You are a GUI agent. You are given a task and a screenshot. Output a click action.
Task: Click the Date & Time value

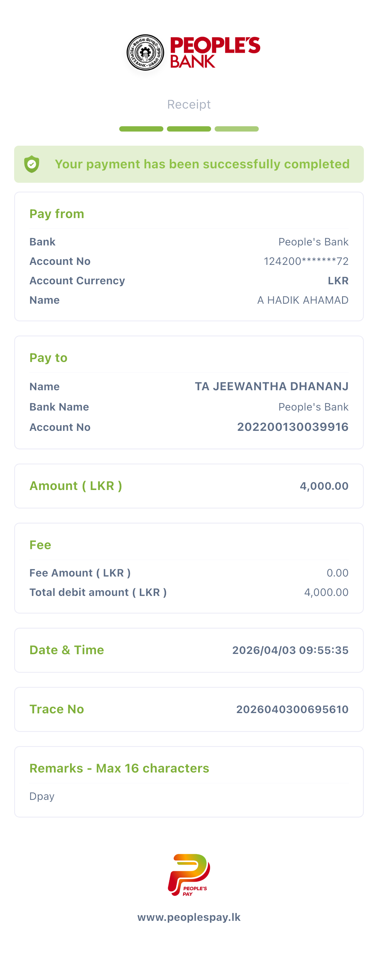pos(290,650)
